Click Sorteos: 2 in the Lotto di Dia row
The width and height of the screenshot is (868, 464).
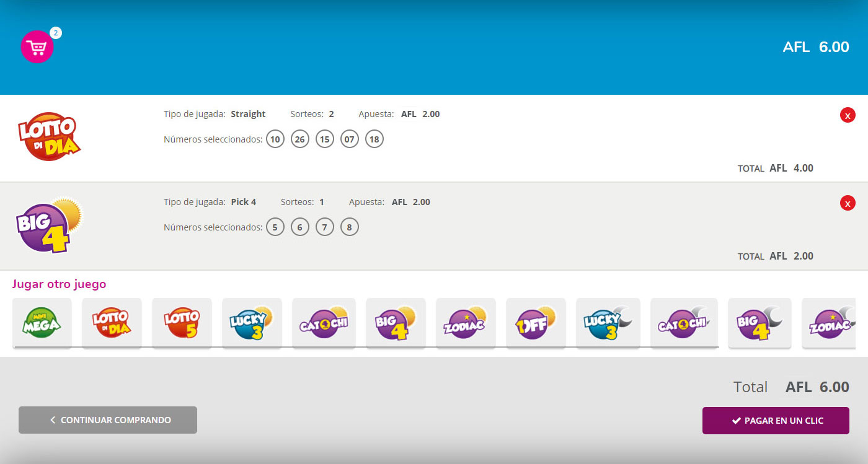click(312, 114)
